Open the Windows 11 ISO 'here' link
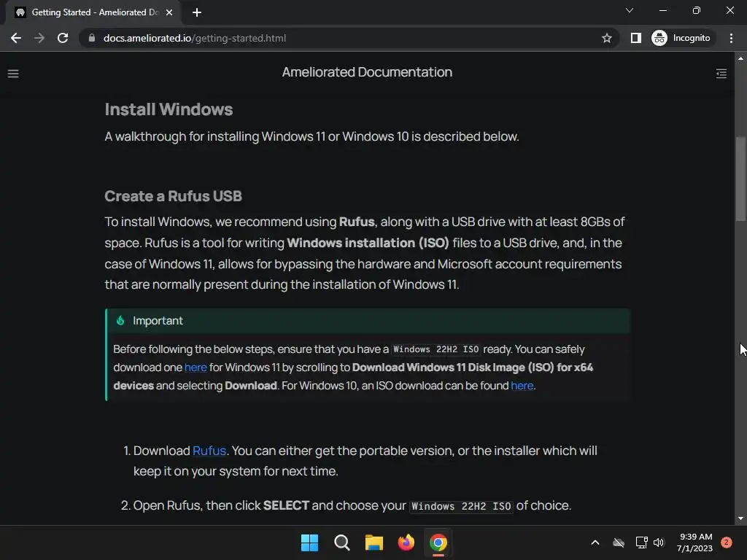The width and height of the screenshot is (747, 560). pyautogui.click(x=196, y=367)
